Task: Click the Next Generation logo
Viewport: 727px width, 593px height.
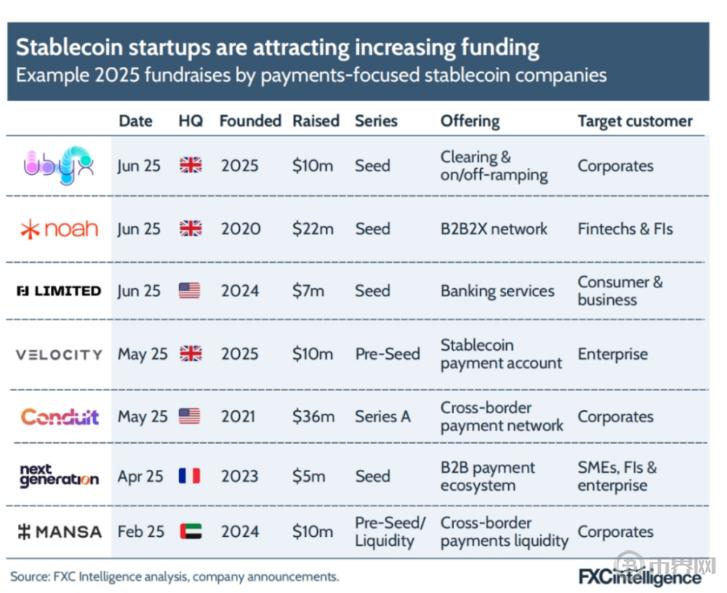Action: [x=59, y=475]
